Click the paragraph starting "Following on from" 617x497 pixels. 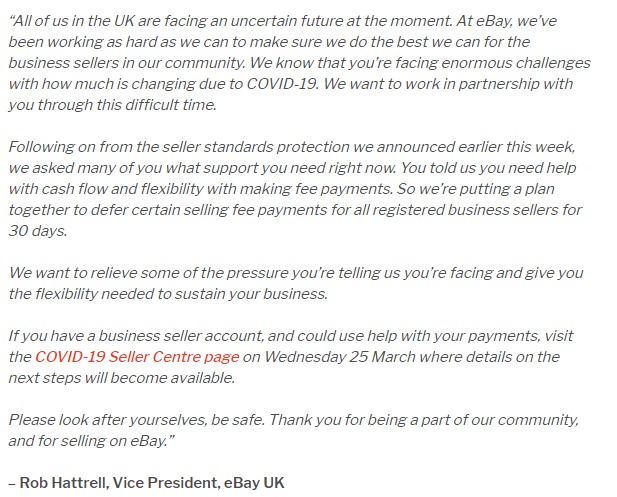pos(295,188)
